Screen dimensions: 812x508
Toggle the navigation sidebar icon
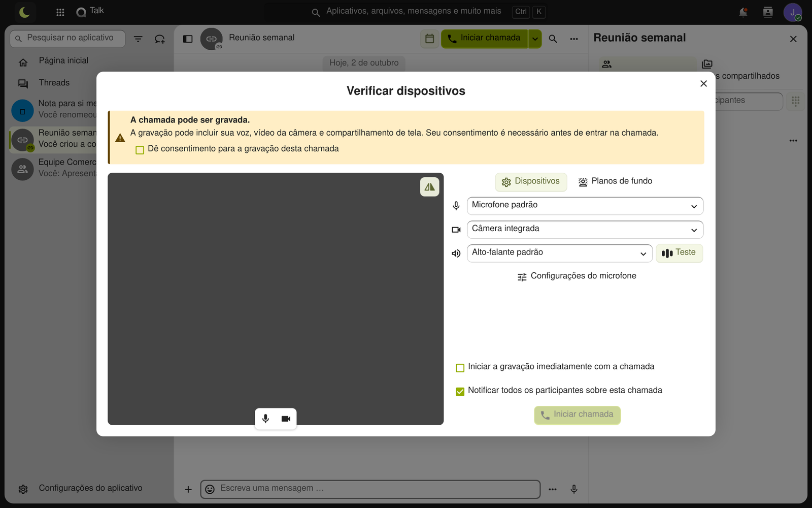coord(188,39)
